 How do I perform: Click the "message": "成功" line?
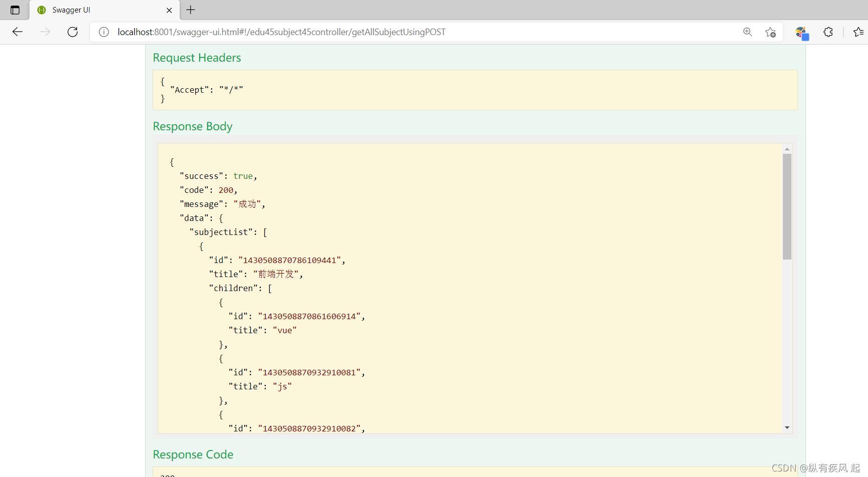click(x=222, y=204)
